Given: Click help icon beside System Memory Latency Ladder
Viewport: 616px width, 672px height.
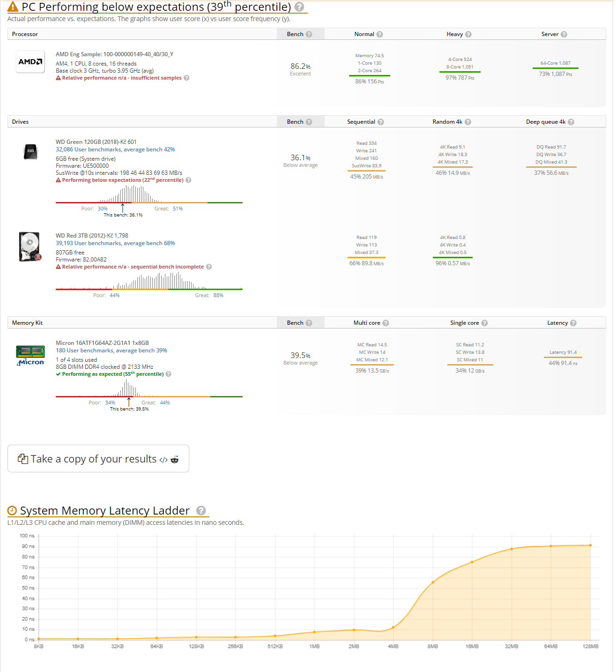Looking at the screenshot, I should coord(201,511).
